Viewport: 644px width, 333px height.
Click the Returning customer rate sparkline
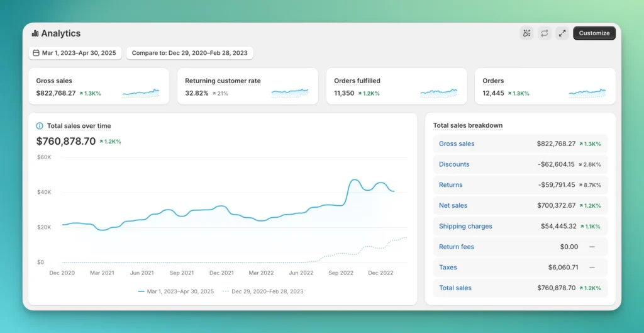(x=290, y=93)
